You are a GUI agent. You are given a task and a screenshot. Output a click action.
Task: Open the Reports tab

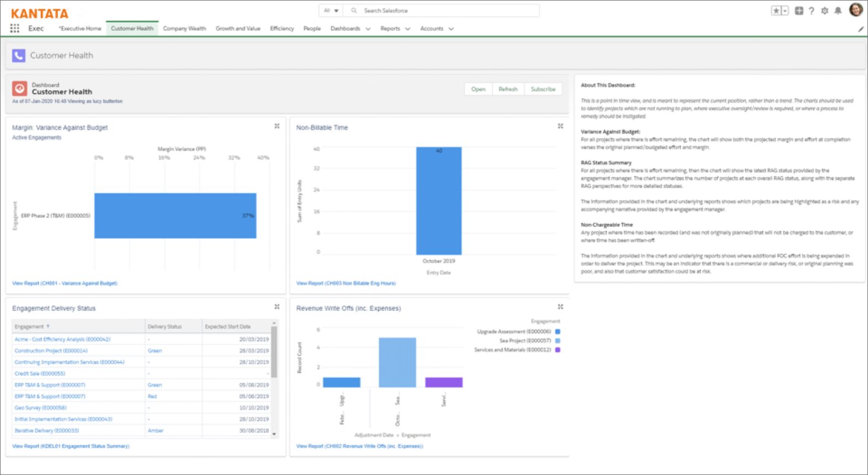(x=390, y=29)
